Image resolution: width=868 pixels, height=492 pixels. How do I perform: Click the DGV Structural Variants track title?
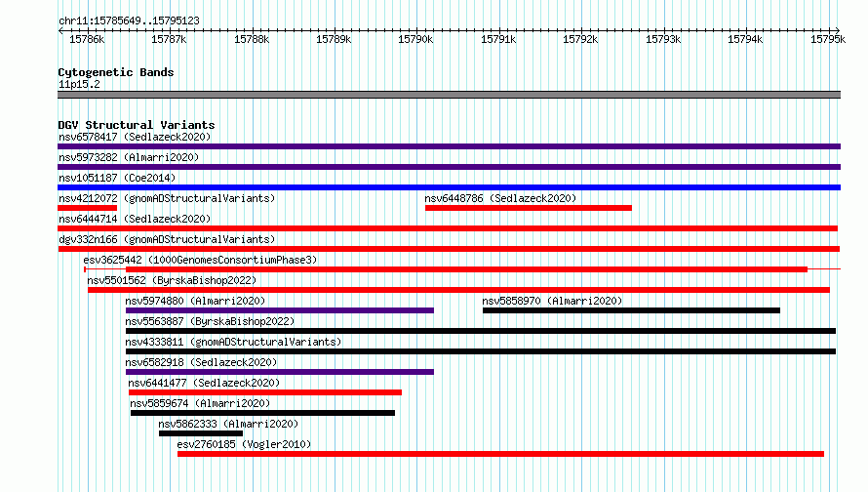click(137, 125)
